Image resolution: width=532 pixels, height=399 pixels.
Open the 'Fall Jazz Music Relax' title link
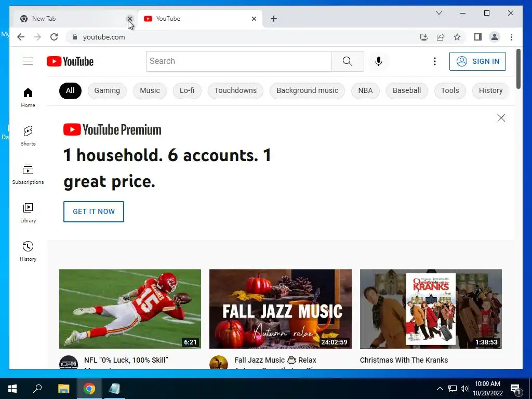[x=275, y=360]
